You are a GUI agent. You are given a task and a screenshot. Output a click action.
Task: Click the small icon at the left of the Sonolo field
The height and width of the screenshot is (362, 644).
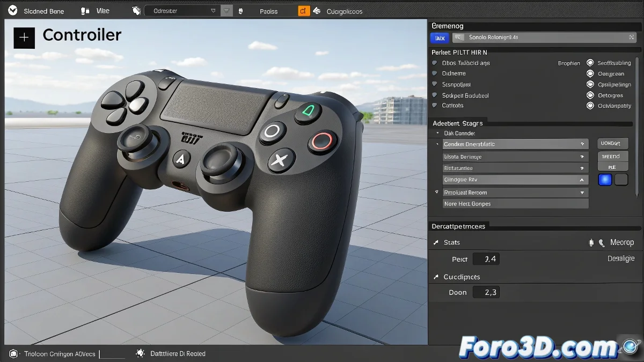(459, 38)
